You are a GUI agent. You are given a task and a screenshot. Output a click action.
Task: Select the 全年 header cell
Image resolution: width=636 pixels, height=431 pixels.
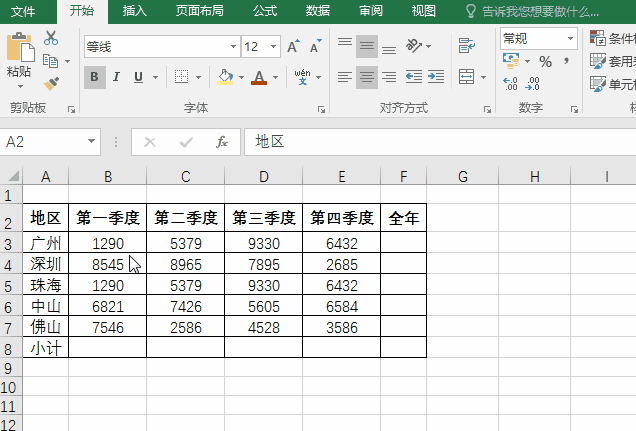point(403,218)
